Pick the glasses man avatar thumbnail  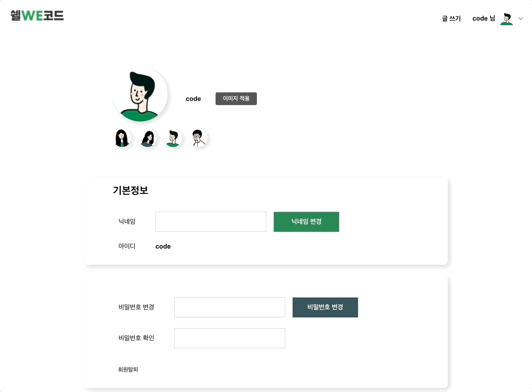(198, 138)
